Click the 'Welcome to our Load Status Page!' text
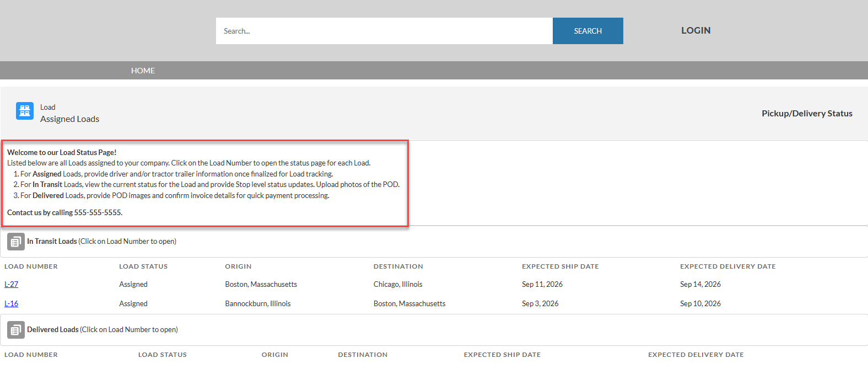The image size is (868, 390). (x=62, y=152)
